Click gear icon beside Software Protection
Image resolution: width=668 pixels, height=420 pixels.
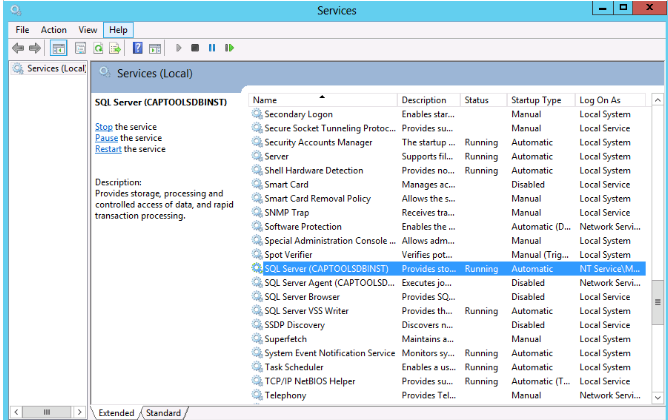click(x=257, y=226)
